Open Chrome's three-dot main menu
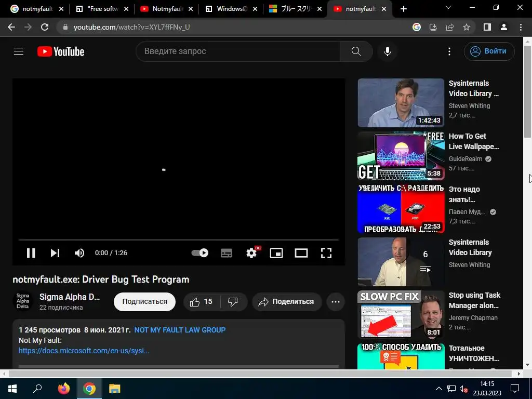 pos(521,27)
